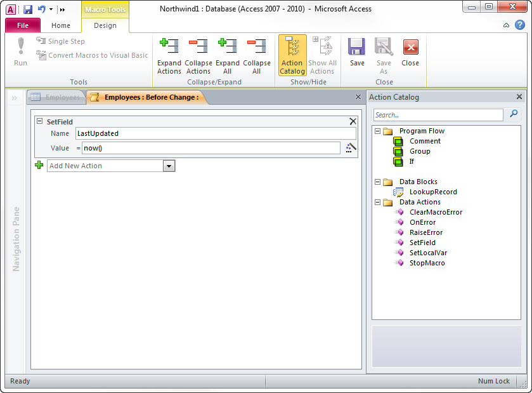This screenshot has width=532, height=393.
Task: Collapse the Data Blocks folder
Action: [378, 182]
